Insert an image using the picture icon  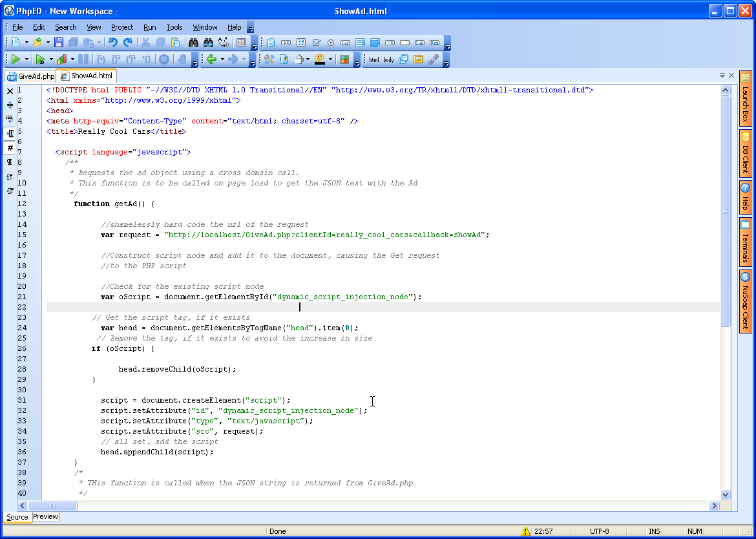(418, 59)
